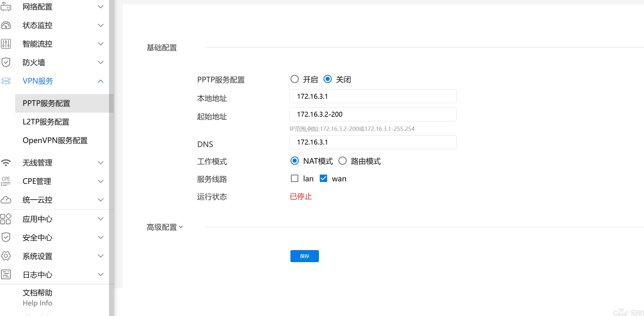Uncheck the wan service line checkbox
The width and height of the screenshot is (644, 316).
tap(323, 179)
